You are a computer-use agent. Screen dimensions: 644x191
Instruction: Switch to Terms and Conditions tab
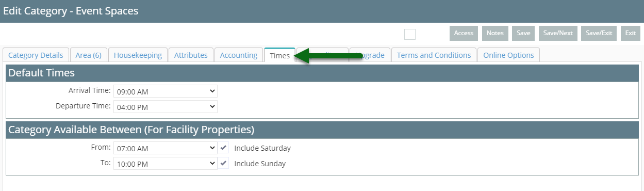coord(434,55)
